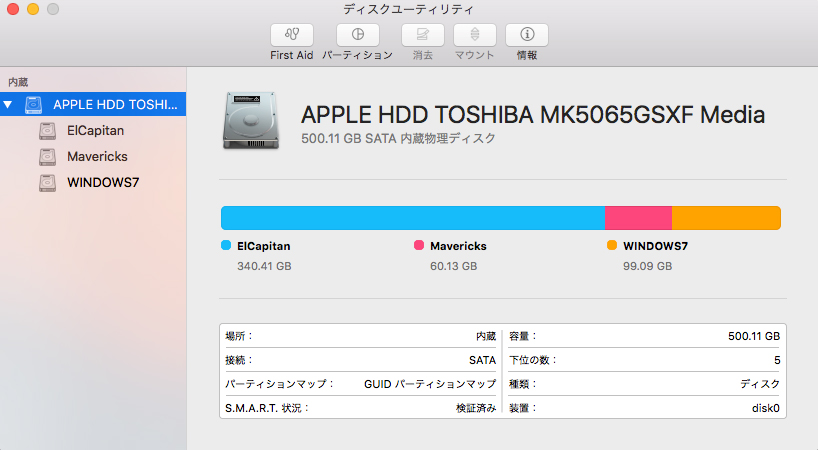818x450 pixels.
Task: Click the child count value 5
Action: tap(777, 360)
